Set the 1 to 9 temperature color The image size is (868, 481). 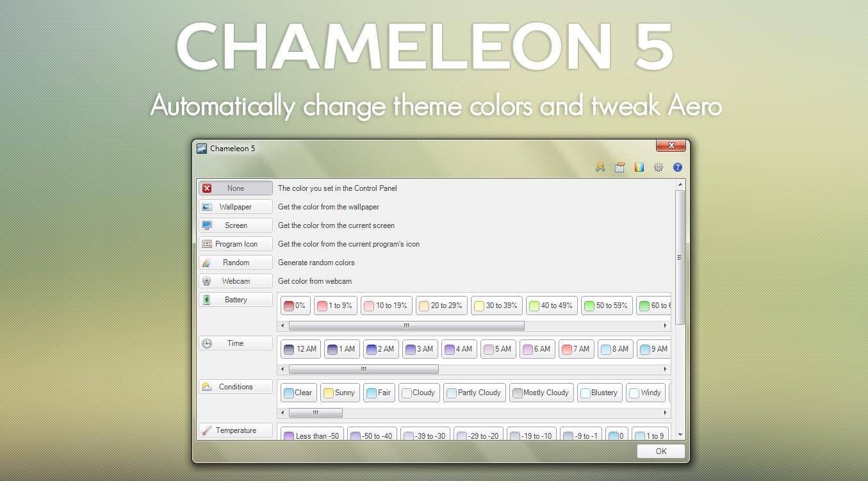point(650,434)
